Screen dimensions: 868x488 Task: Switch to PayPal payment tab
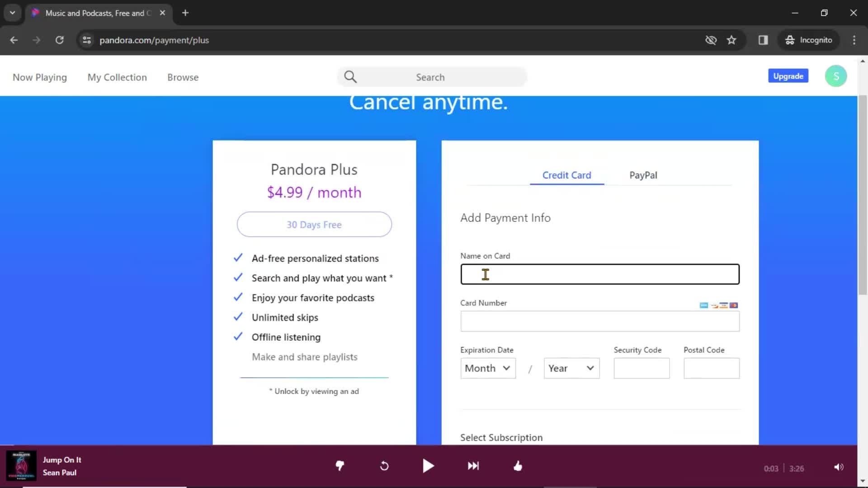(x=643, y=175)
